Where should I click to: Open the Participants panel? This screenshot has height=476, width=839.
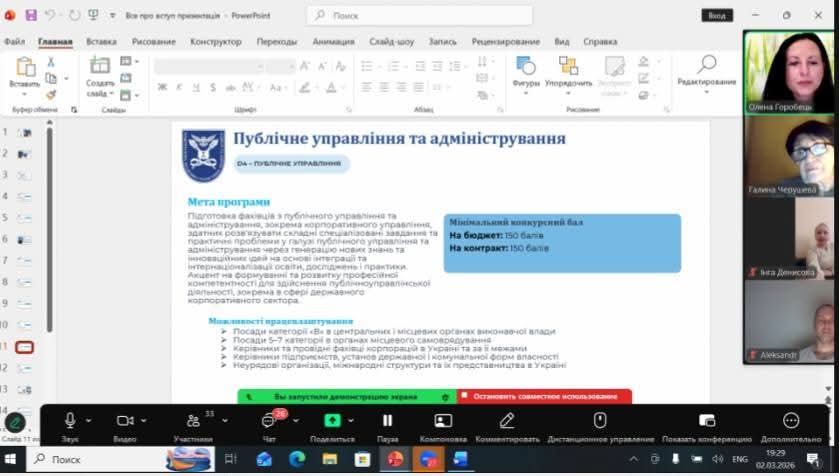click(192, 421)
